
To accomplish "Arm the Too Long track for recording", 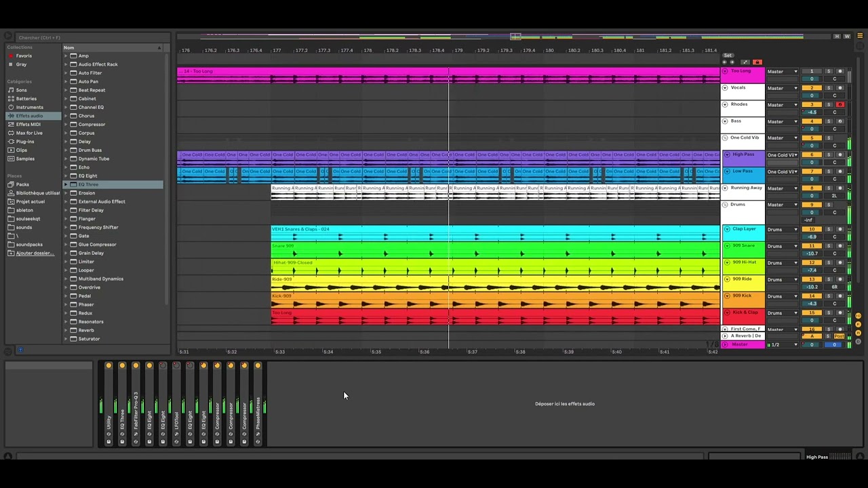I will [x=840, y=71].
